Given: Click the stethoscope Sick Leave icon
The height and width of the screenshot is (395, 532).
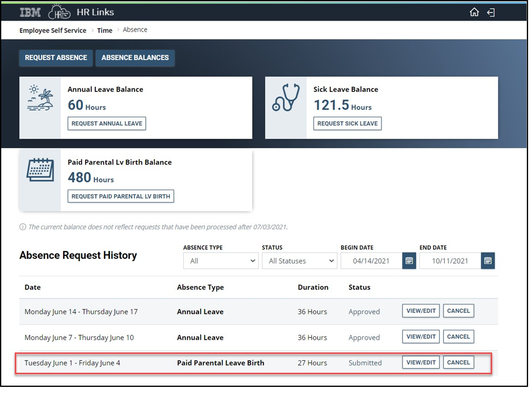Looking at the screenshot, I should 286,98.
